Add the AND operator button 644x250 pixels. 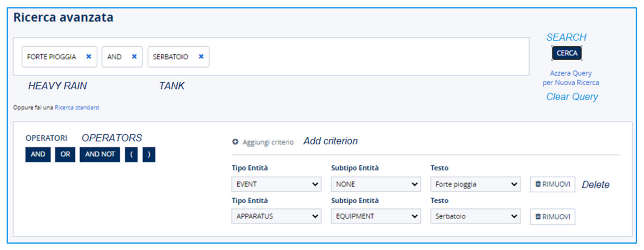coord(38,154)
